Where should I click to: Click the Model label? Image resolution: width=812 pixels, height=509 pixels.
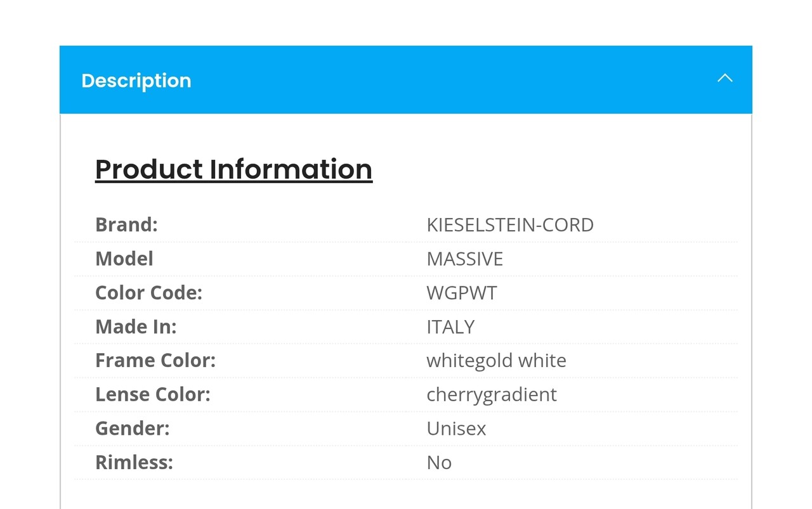click(x=124, y=259)
